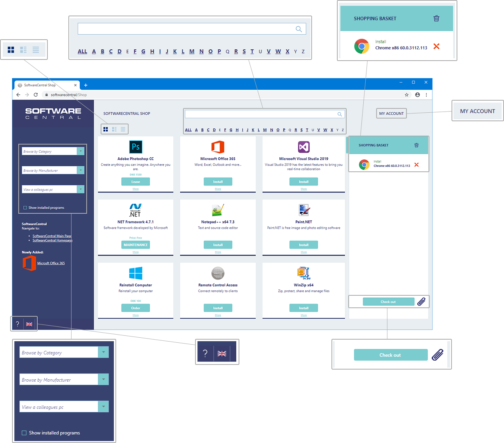Expand View a colleagues pc dropdown in enlarged panel

pyautogui.click(x=103, y=406)
